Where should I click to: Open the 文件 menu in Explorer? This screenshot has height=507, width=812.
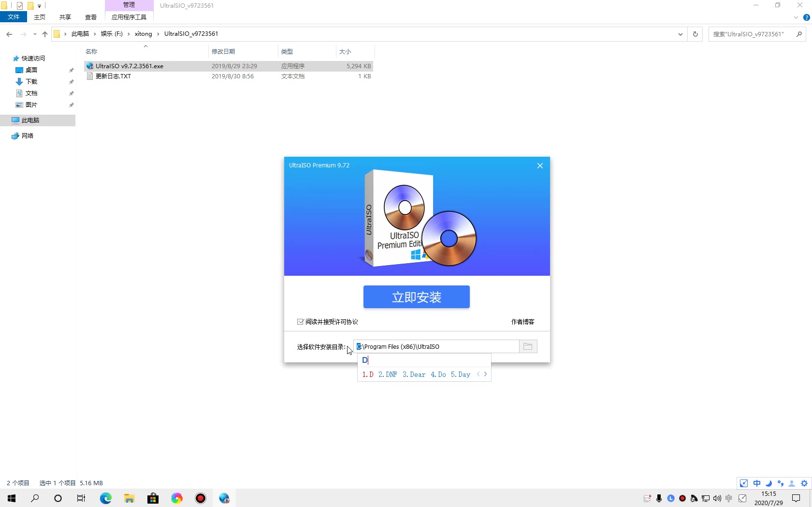[x=14, y=17]
